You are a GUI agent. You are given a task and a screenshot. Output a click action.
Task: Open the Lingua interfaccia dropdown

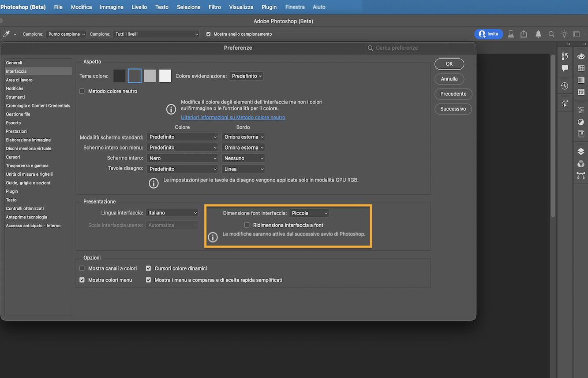tap(172, 212)
